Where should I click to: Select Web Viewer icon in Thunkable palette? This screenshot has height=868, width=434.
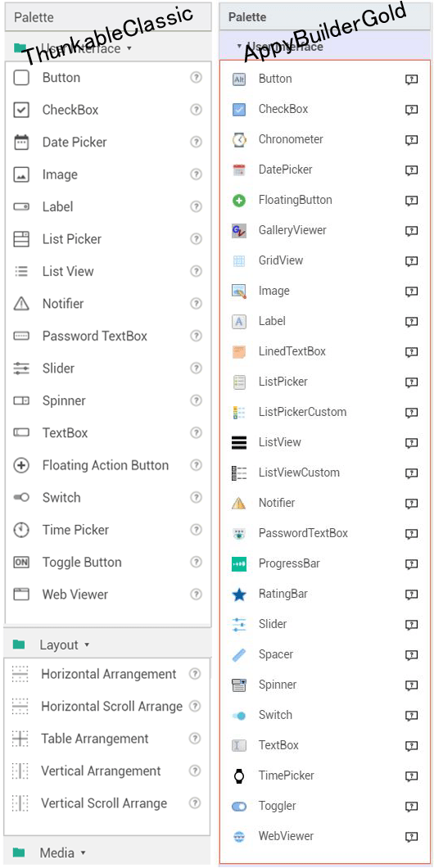point(21,594)
